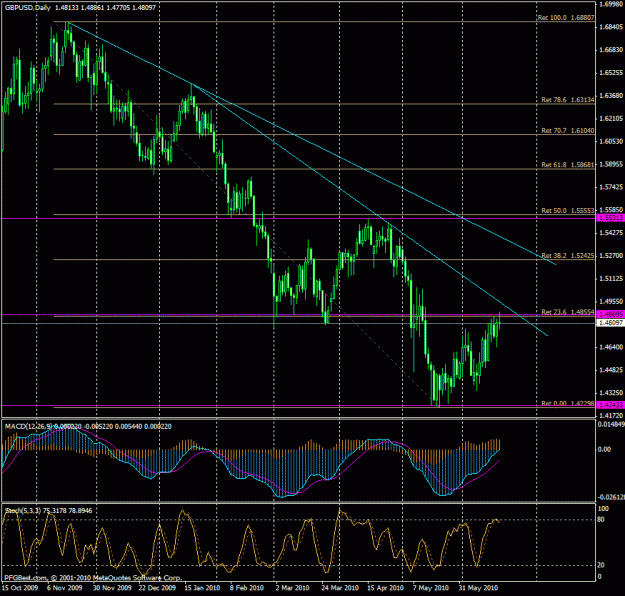
Task: Select the Ret 70.7 1.61040 Fibonacci label
Action: (x=568, y=130)
